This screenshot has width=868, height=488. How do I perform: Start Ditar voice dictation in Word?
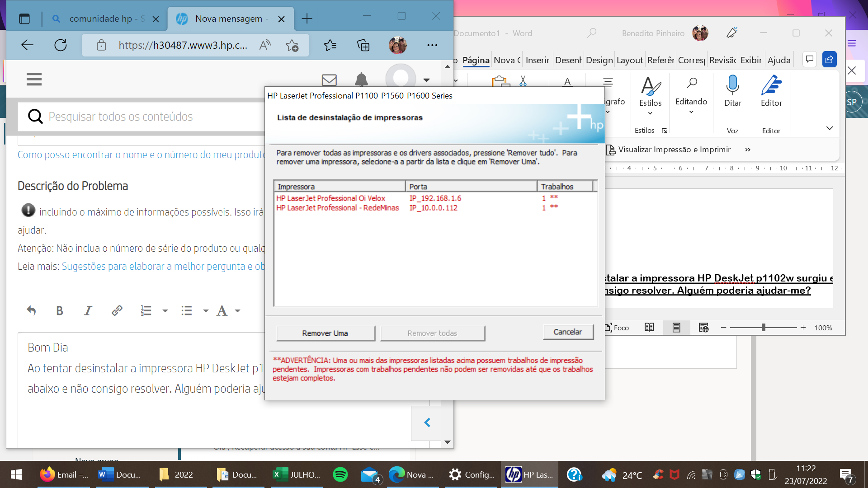(x=733, y=91)
